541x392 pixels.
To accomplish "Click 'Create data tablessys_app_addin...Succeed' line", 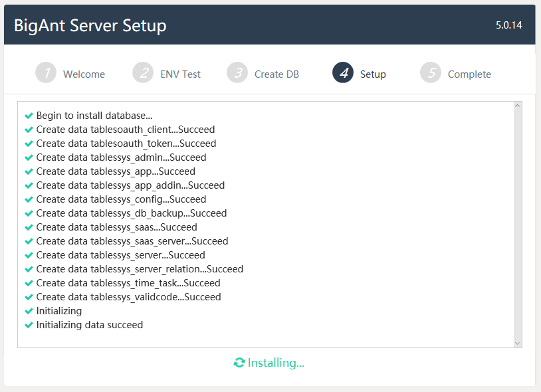I will point(130,185).
